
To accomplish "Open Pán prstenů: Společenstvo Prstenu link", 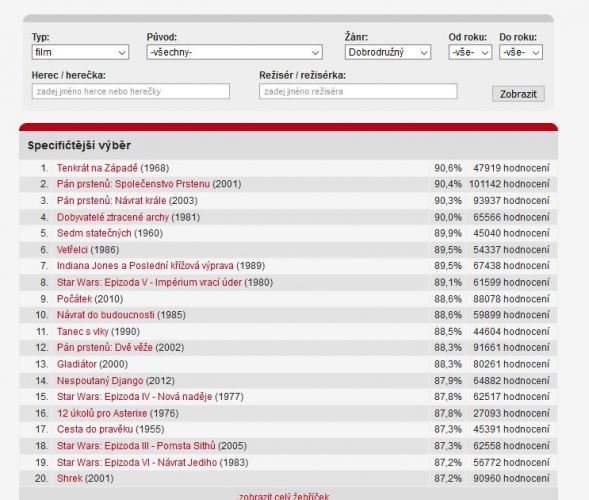I will tap(133, 184).
